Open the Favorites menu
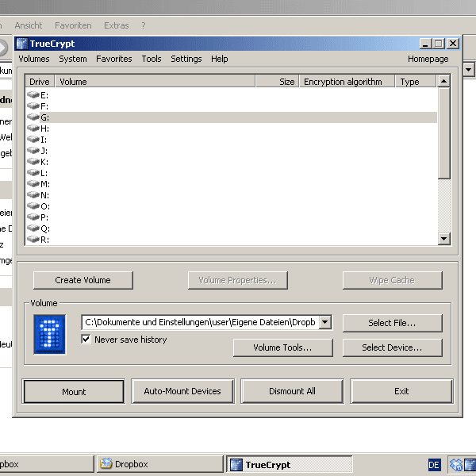 (114, 59)
